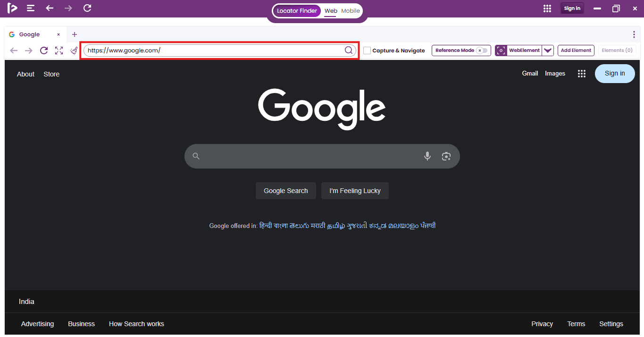Image resolution: width=644 pixels, height=337 pixels.
Task: Select the मराठी language link
Action: coord(318,226)
